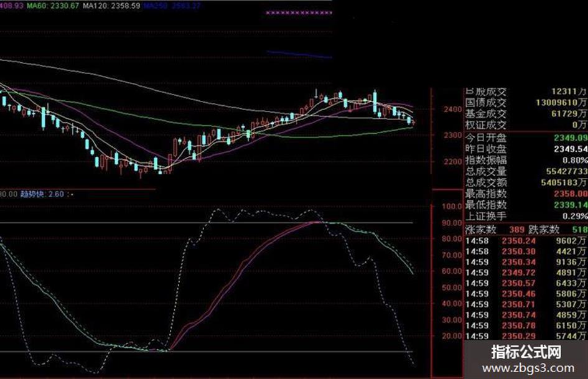Click the 2200 price axis label
The image size is (588, 379).
tap(453, 162)
